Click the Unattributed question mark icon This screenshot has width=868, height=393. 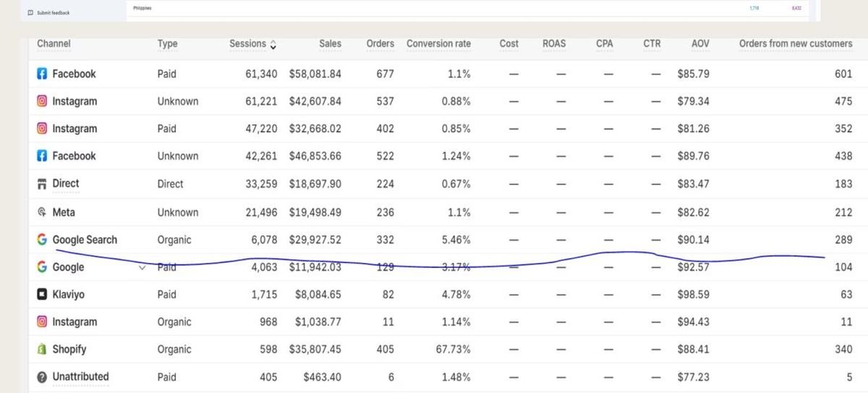[x=42, y=377]
